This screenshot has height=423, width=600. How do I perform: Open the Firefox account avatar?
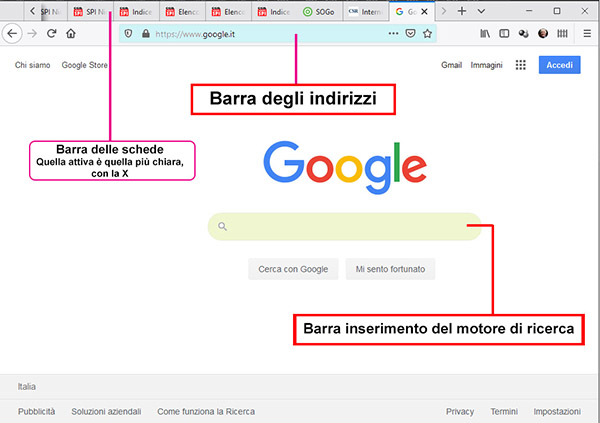pos(543,34)
